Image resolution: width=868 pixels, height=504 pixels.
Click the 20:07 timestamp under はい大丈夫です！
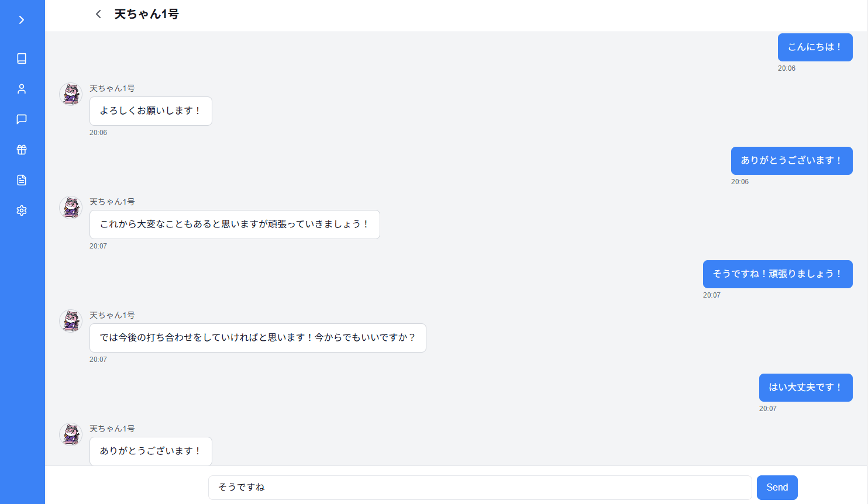point(767,408)
